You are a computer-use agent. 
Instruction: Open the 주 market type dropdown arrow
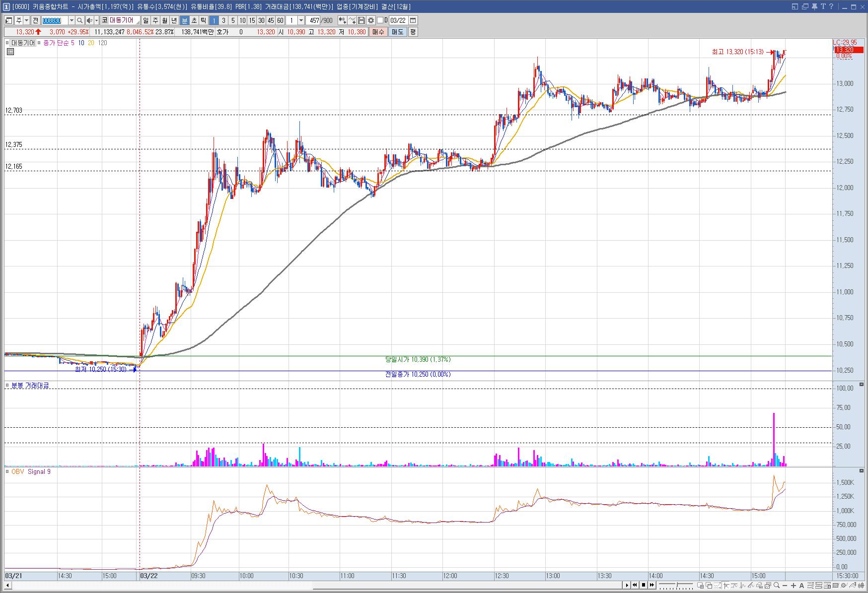click(26, 20)
